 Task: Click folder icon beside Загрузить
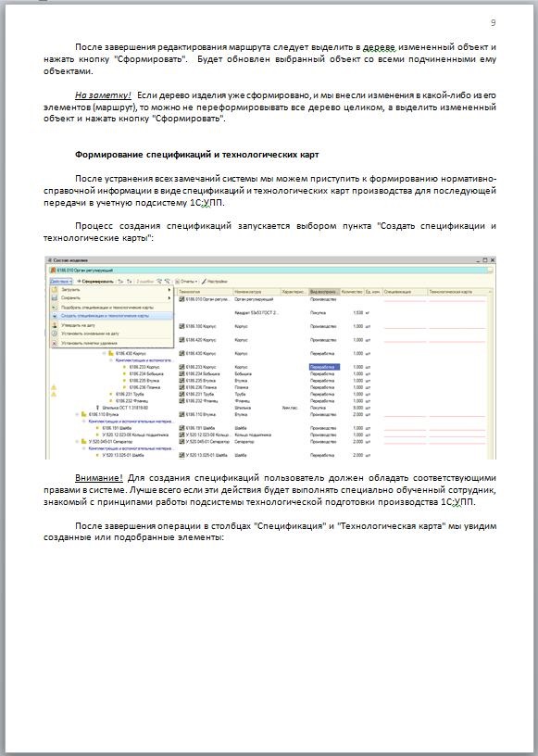click(x=55, y=290)
